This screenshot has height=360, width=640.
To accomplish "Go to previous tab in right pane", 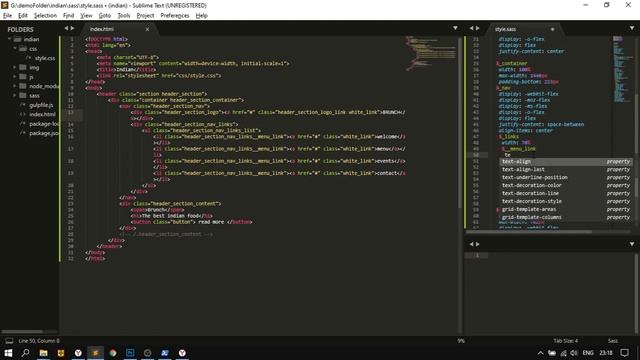I will click(x=471, y=28).
